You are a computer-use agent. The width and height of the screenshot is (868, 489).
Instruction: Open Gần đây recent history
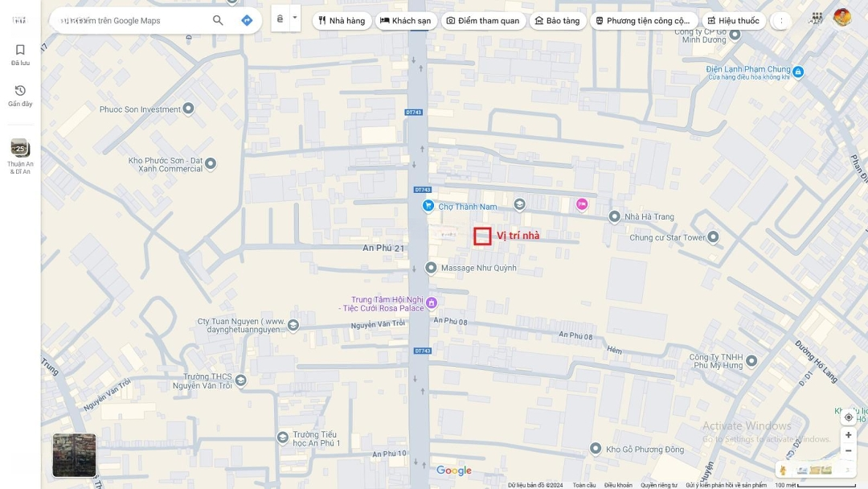pyautogui.click(x=20, y=96)
